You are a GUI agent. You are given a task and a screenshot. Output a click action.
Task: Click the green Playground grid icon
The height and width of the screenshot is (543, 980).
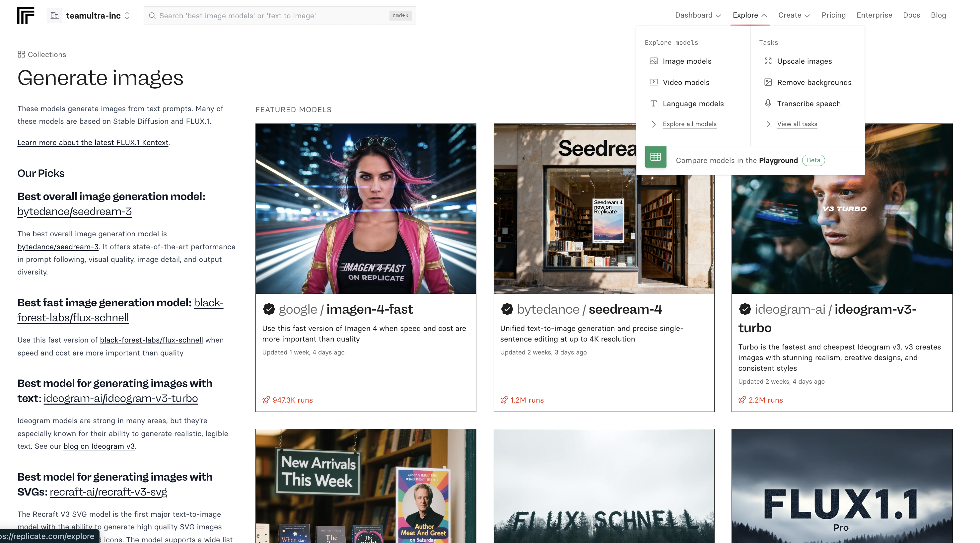tap(655, 157)
